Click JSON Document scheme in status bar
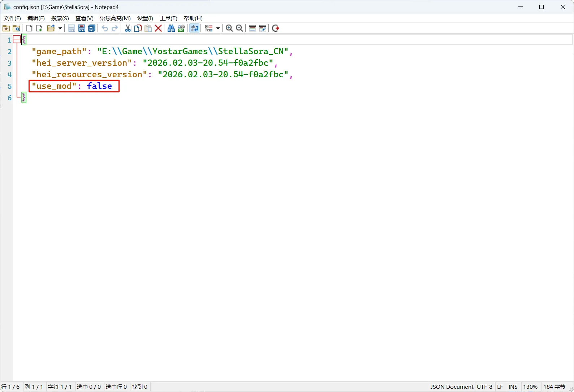 (x=452, y=387)
